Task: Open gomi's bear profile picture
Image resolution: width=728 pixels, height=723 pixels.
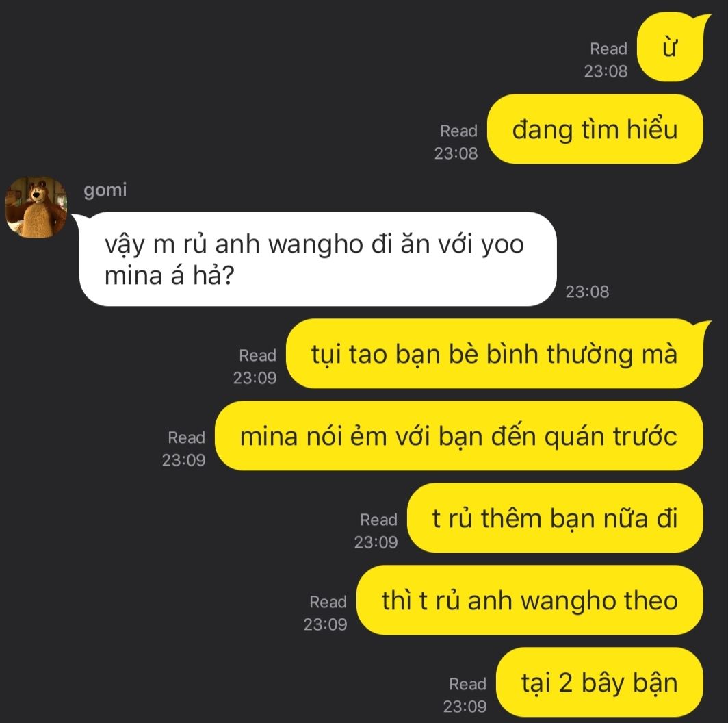Action: pos(36,207)
